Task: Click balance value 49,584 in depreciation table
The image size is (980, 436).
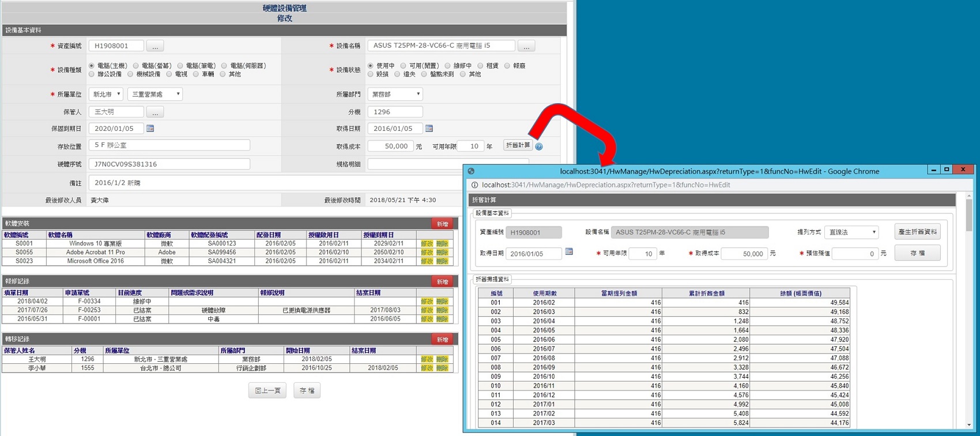Action: [800, 303]
